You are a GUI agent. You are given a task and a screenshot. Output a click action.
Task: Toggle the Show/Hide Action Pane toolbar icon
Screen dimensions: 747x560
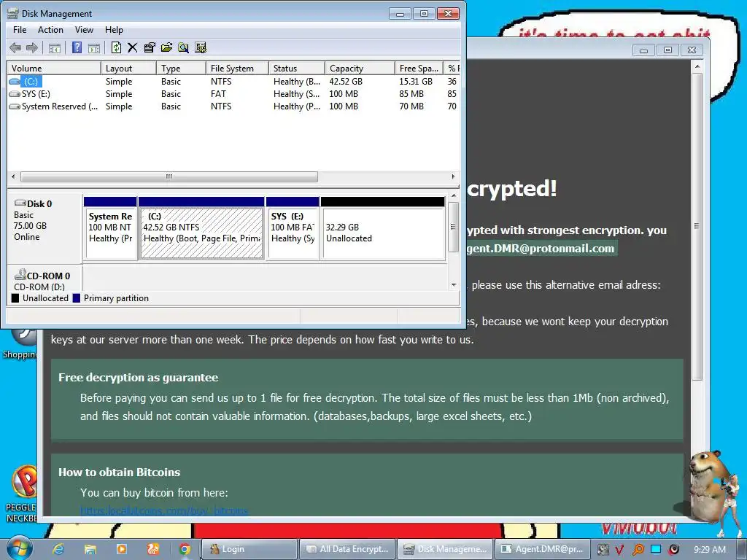point(94,47)
